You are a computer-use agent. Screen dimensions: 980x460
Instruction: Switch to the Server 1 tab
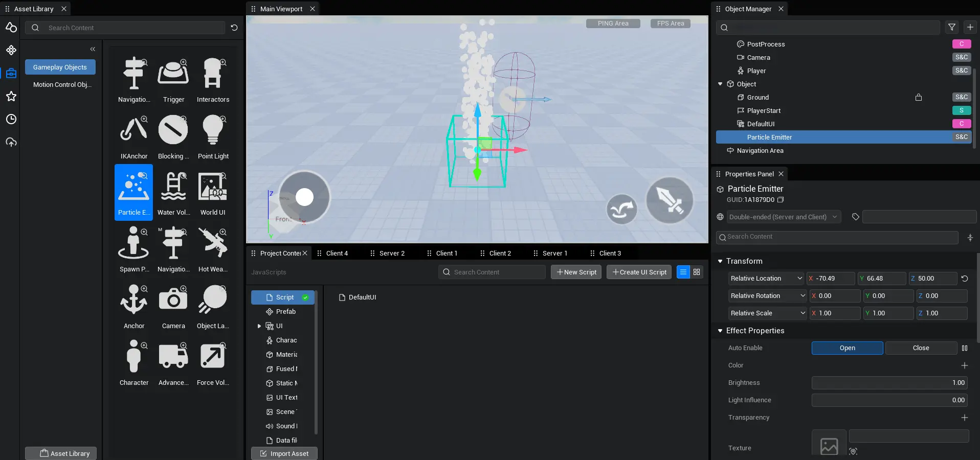[554, 254]
